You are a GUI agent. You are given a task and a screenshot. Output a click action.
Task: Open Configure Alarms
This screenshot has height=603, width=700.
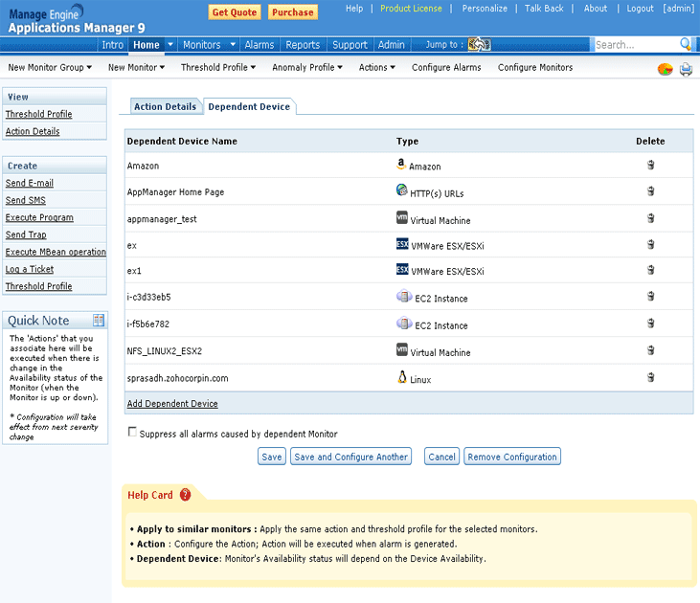[x=446, y=67]
